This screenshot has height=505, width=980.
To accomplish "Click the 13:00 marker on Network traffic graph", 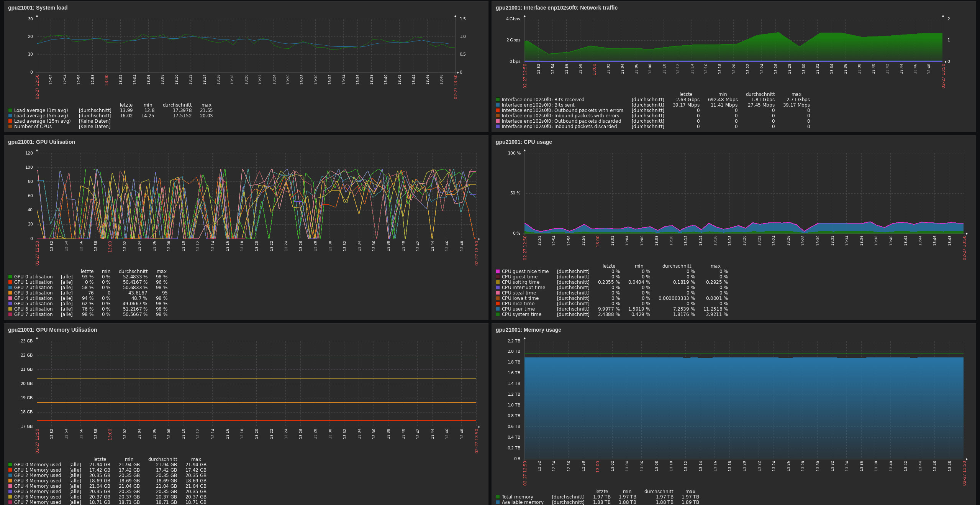I will 594,69.
